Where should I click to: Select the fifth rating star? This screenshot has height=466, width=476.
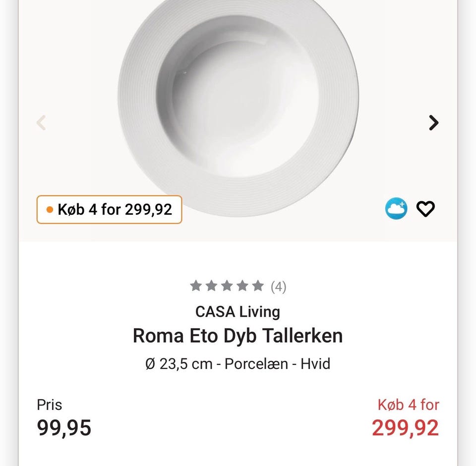coord(258,286)
